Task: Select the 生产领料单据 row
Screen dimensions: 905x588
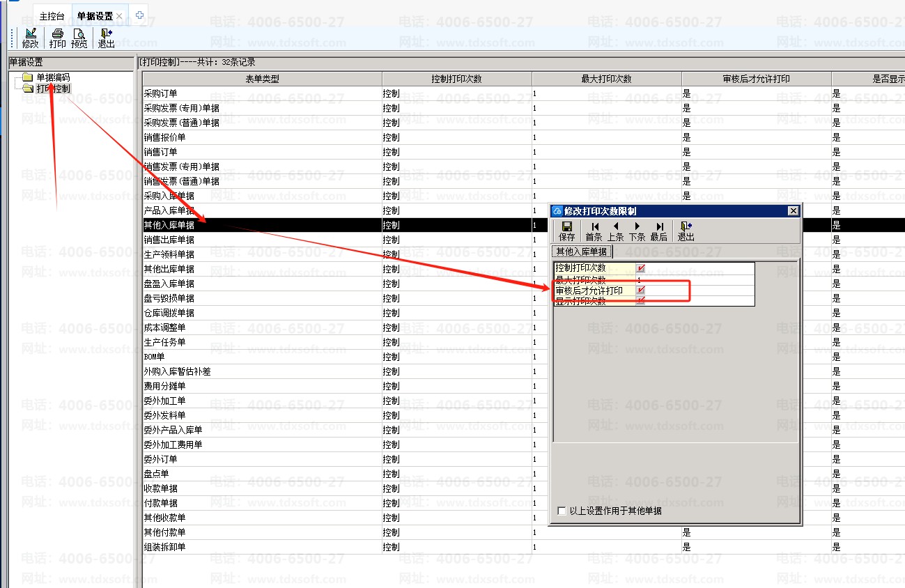Action: pos(524,254)
